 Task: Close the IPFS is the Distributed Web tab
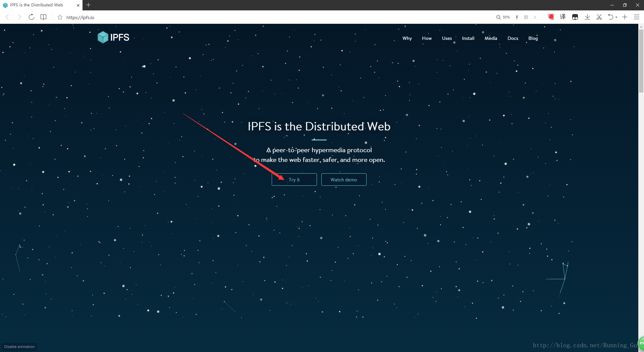coord(78,5)
